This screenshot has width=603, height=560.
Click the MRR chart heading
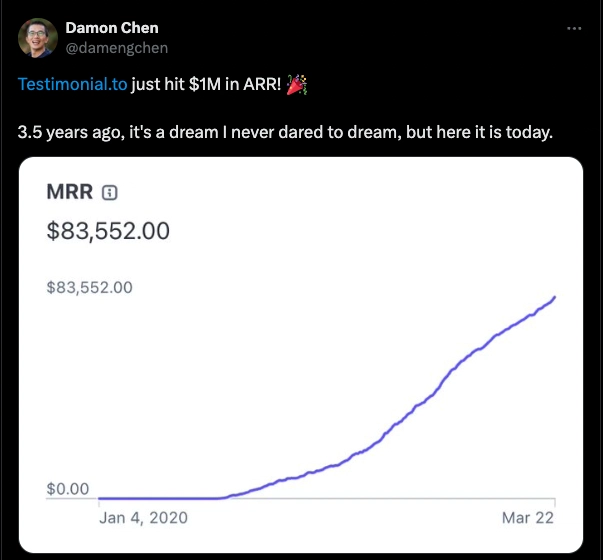(70, 192)
